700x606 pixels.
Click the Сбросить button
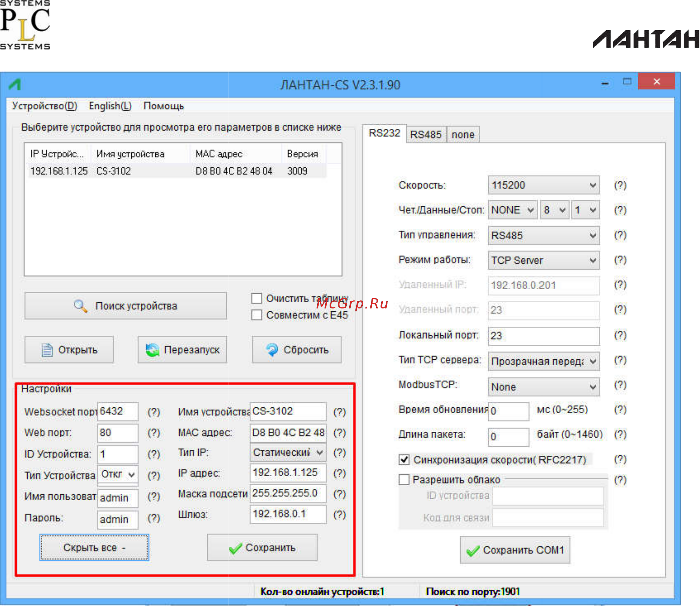coord(297,350)
